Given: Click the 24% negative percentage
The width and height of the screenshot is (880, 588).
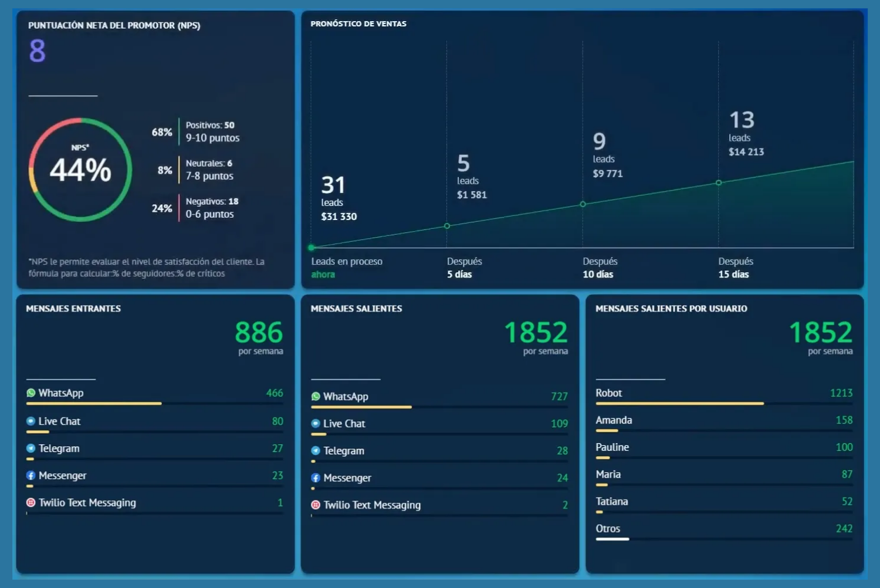Looking at the screenshot, I should click(162, 208).
